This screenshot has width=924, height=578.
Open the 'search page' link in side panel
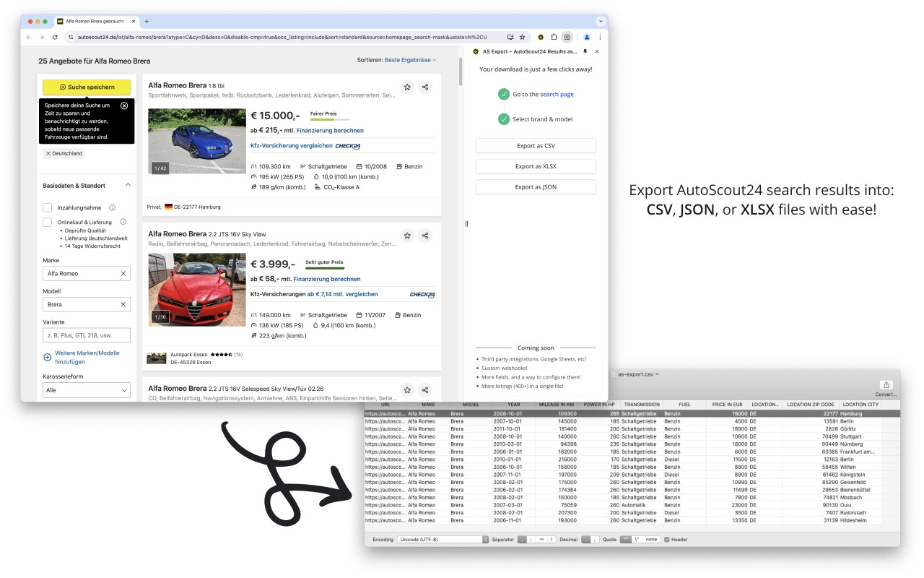[x=557, y=95]
